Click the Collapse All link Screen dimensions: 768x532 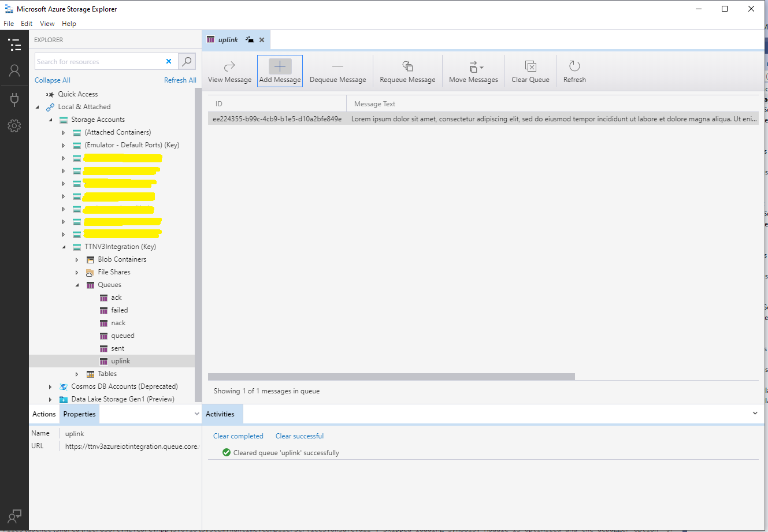pos(53,80)
